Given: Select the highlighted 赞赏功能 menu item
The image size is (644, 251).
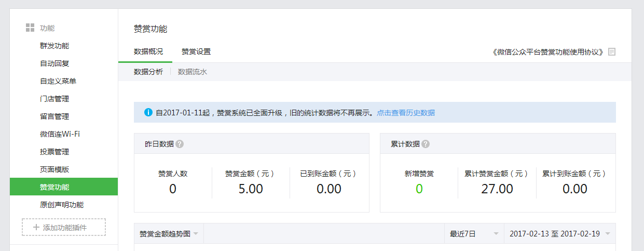Looking at the screenshot, I should pos(64,187).
